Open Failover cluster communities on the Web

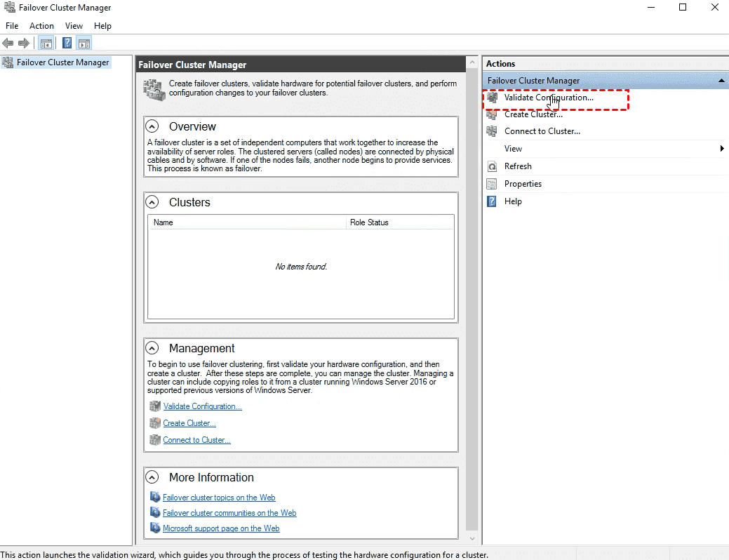click(229, 513)
